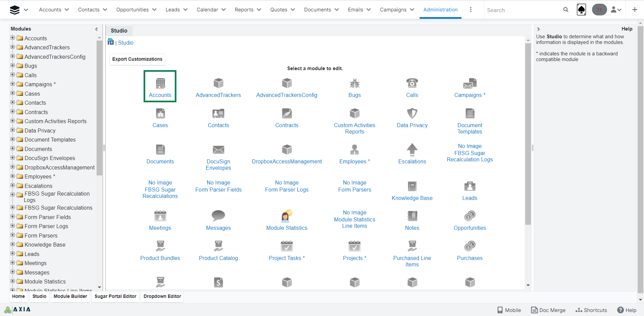Collapse the Modules side panel
The height and width of the screenshot is (316, 644).
[x=97, y=29]
